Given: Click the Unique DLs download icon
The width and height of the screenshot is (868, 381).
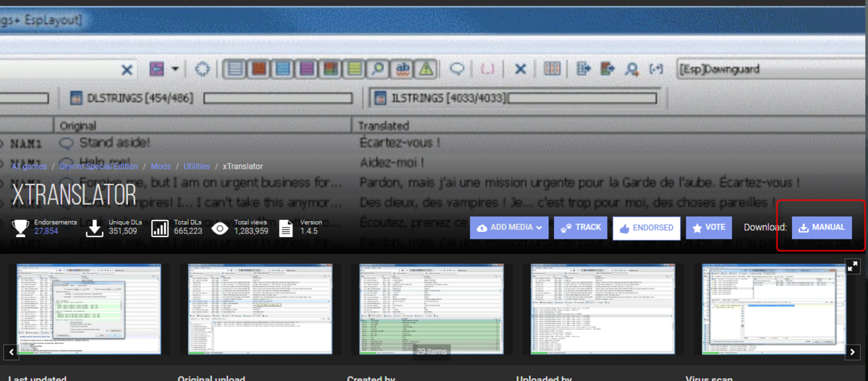Looking at the screenshot, I should [x=95, y=228].
